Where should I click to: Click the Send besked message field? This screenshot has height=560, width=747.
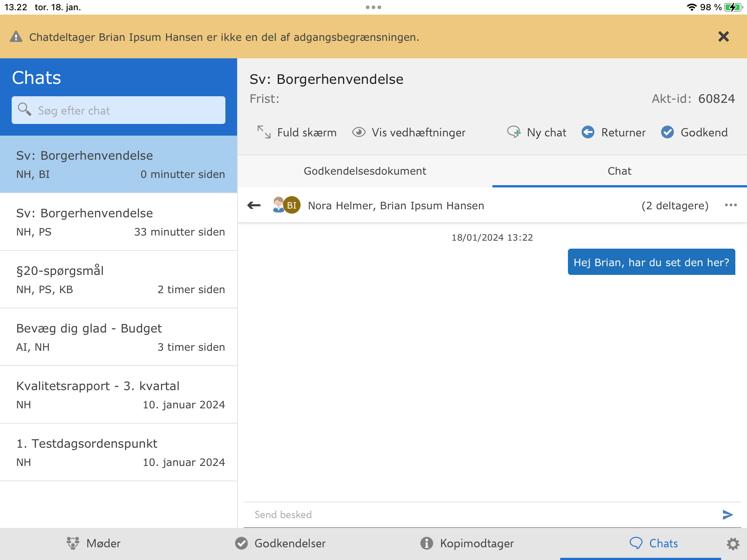[481, 514]
